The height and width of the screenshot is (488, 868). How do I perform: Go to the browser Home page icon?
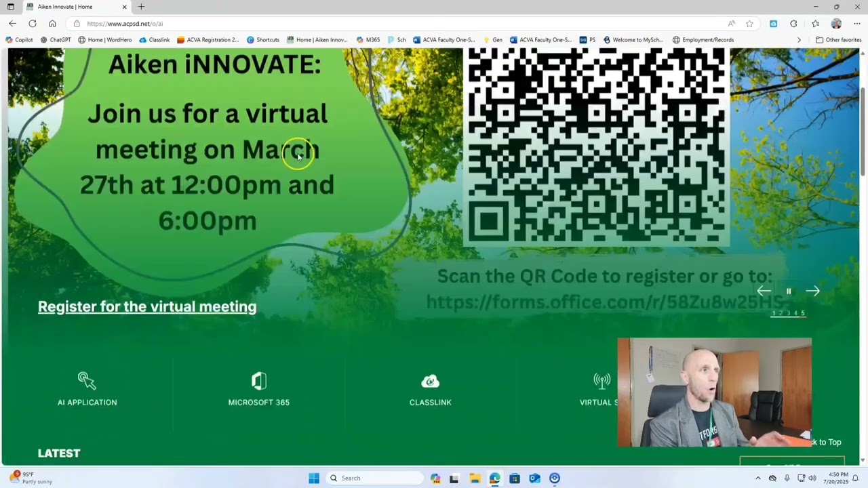(52, 24)
